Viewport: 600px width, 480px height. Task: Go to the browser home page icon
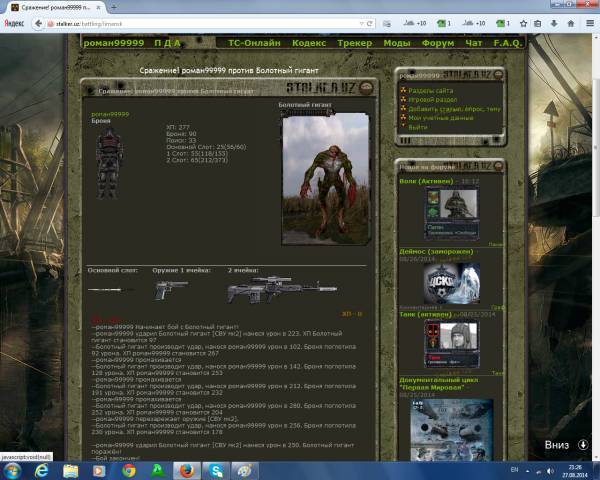571,24
